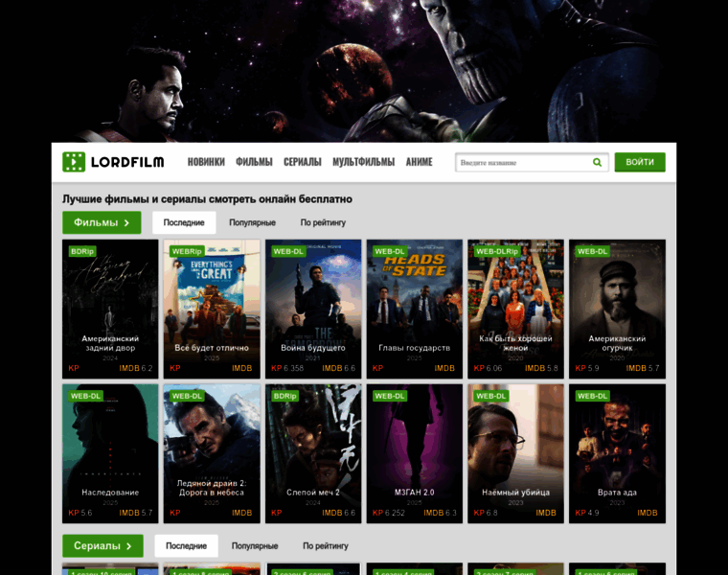Click the LordFilm green film logo icon

[74, 162]
